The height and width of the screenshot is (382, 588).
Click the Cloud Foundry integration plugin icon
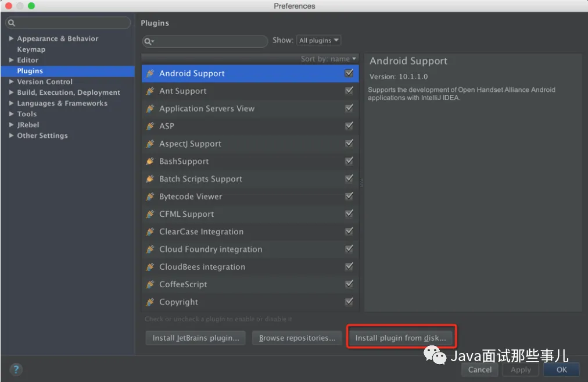150,249
